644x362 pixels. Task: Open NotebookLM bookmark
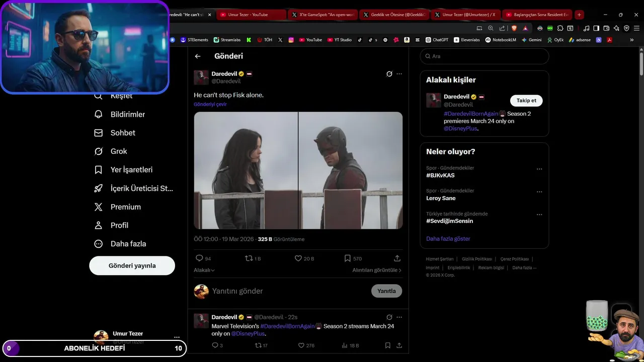(x=501, y=40)
